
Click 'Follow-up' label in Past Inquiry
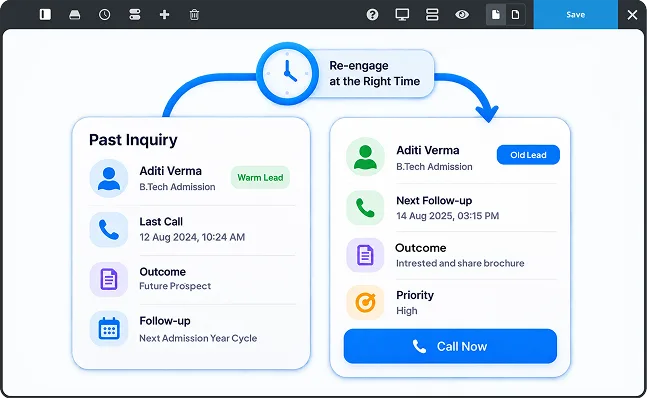165,321
